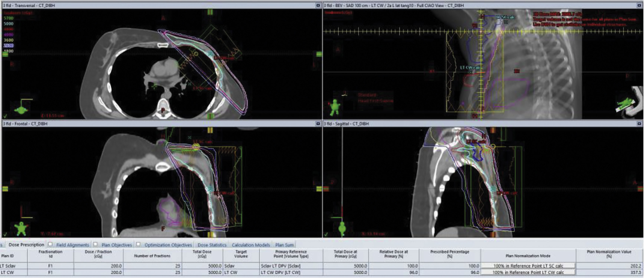This screenshot has height=278, width=644.
Task: Open normalization mode dropdown for LT CW plan
Action: click(528, 272)
